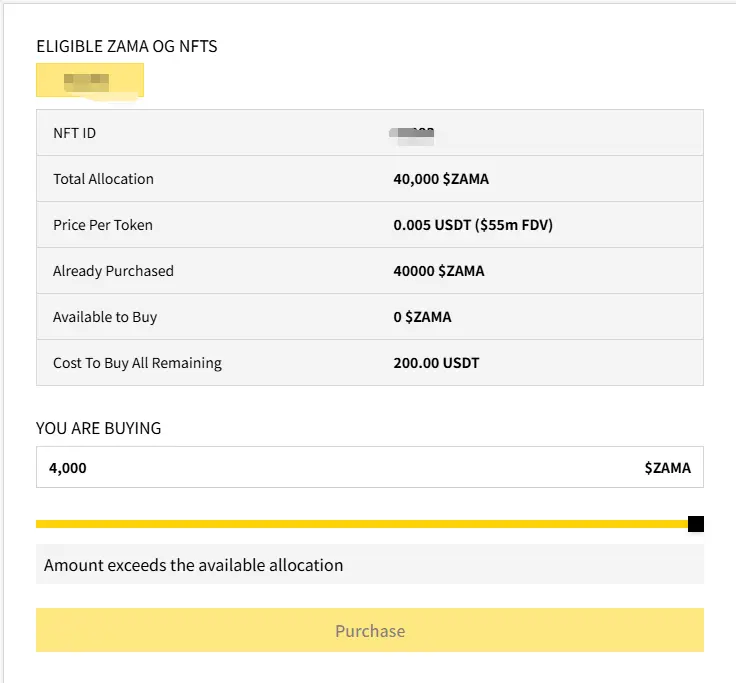Click the ELIGIBLE ZAMA OG NFTS heading
The image size is (736, 683).
click(x=126, y=46)
